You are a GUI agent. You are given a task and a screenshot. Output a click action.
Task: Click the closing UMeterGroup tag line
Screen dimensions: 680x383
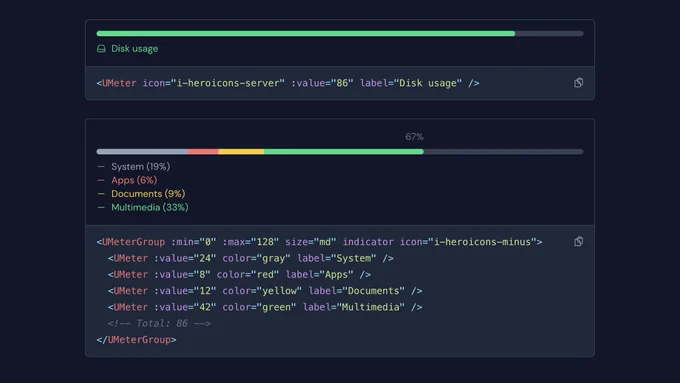(x=137, y=340)
